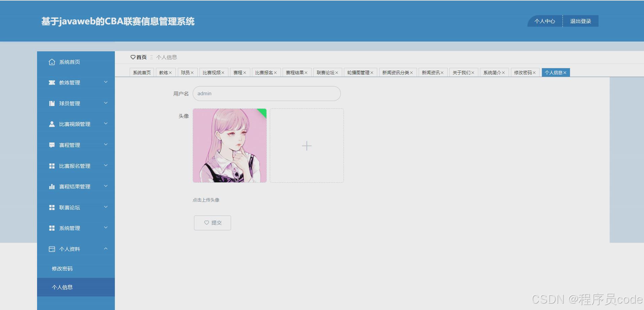Screen dimensions: 644x310
Task: Click the 联赛论坛 grid icon
Action: pos(52,207)
